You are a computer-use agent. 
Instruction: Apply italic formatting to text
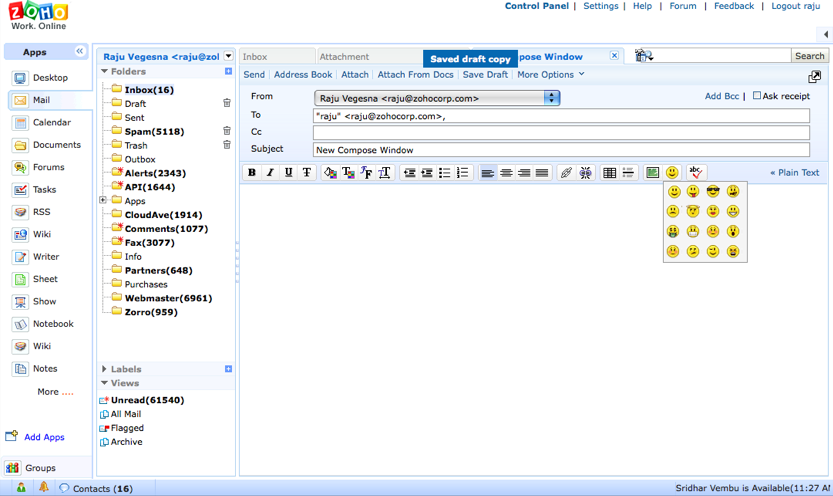point(270,173)
